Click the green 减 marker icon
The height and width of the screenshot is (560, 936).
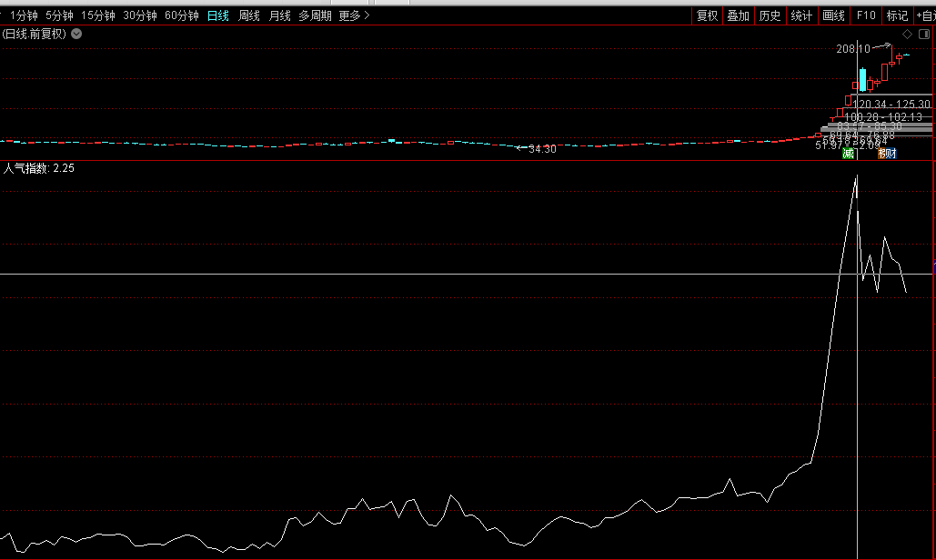[x=848, y=154]
